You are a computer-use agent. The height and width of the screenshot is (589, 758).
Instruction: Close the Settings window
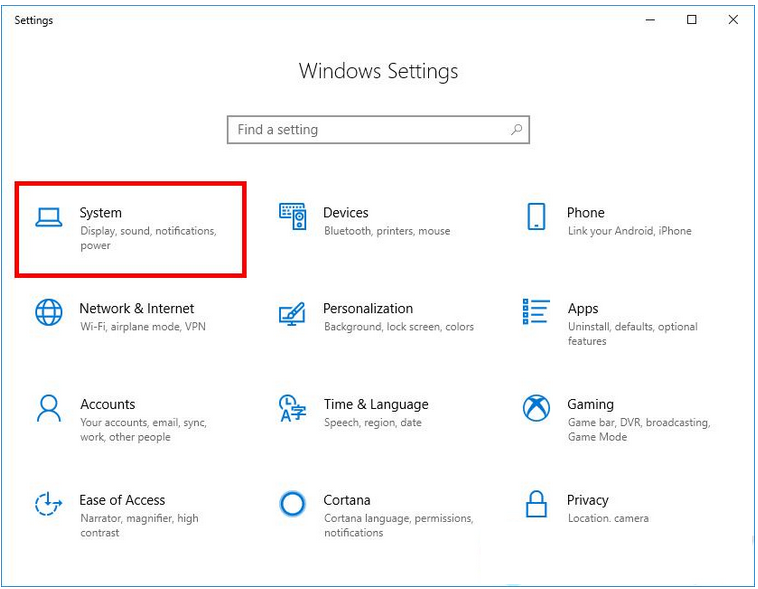(733, 20)
